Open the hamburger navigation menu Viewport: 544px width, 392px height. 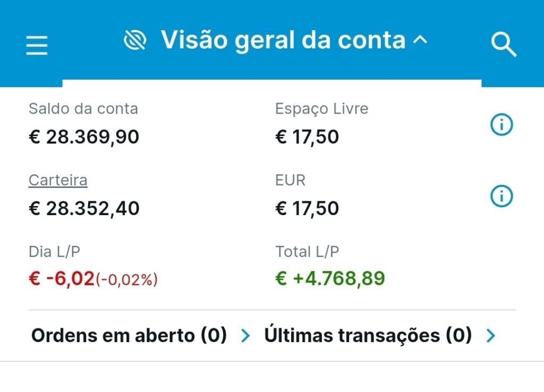(36, 45)
